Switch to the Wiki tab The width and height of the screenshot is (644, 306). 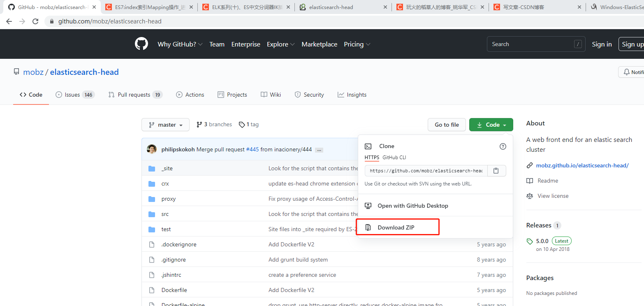(271, 95)
